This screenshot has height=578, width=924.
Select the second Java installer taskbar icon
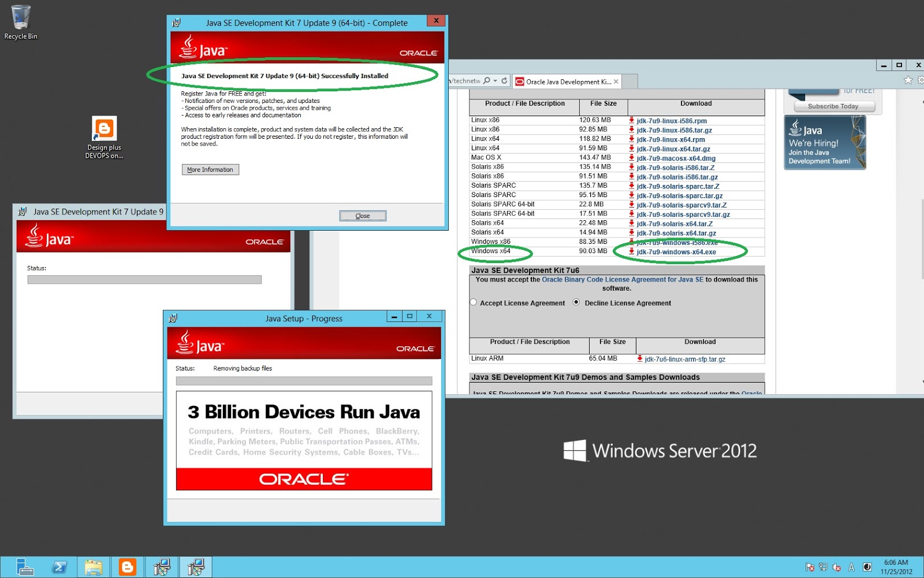196,567
